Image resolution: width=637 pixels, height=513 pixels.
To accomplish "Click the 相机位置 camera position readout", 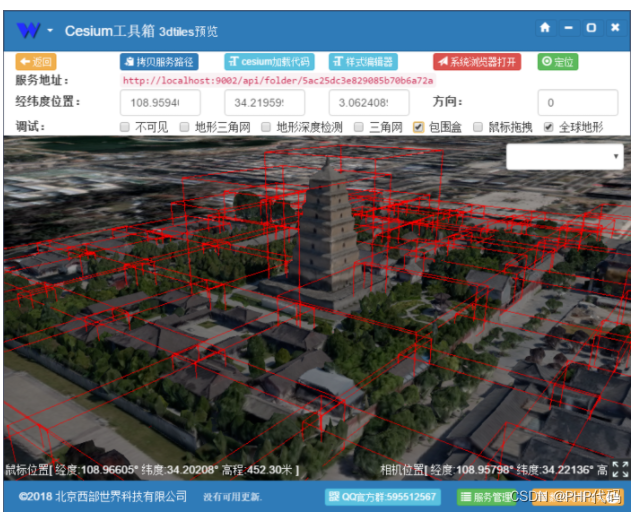I will click(x=494, y=470).
